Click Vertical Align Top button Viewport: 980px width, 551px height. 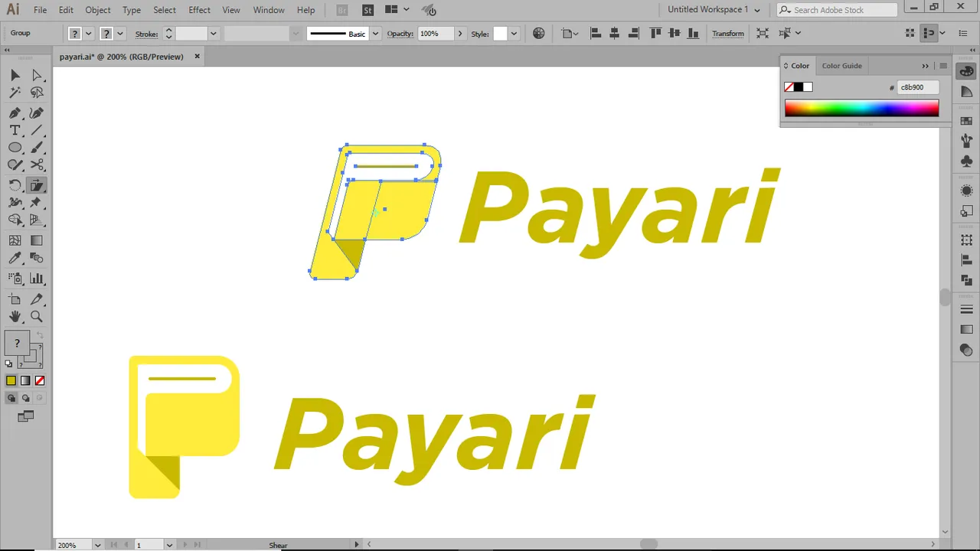pos(655,33)
